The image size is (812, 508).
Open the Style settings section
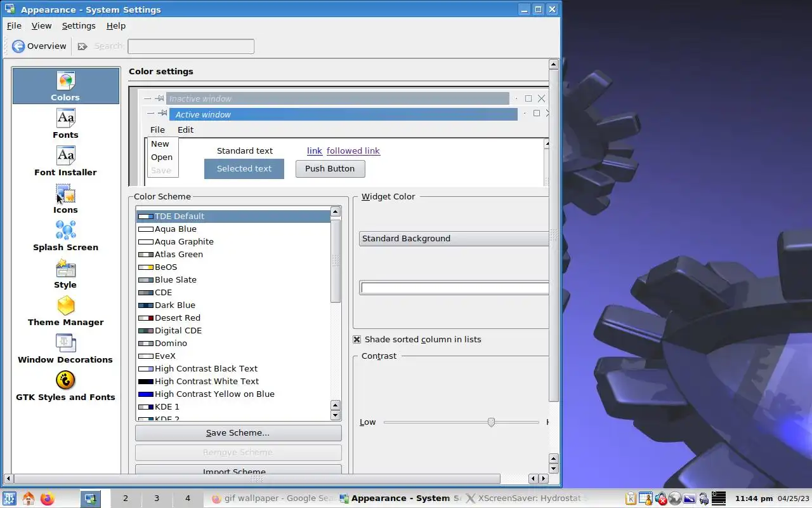click(65, 274)
